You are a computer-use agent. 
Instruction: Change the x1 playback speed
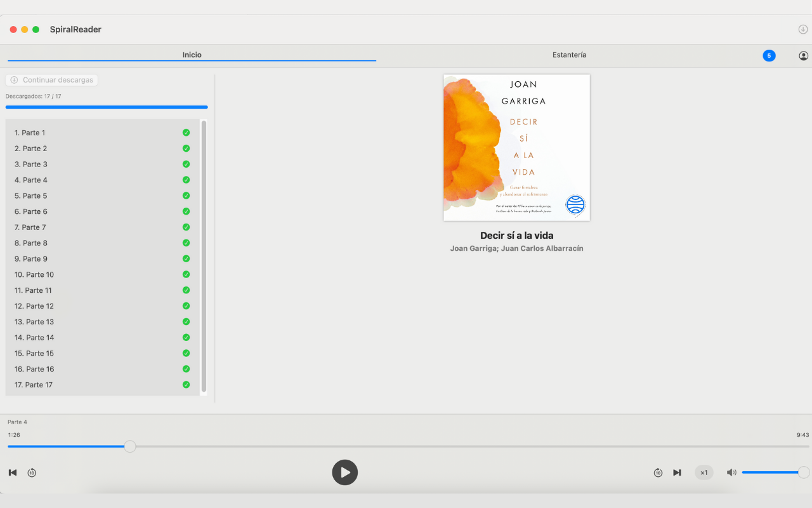tap(704, 472)
